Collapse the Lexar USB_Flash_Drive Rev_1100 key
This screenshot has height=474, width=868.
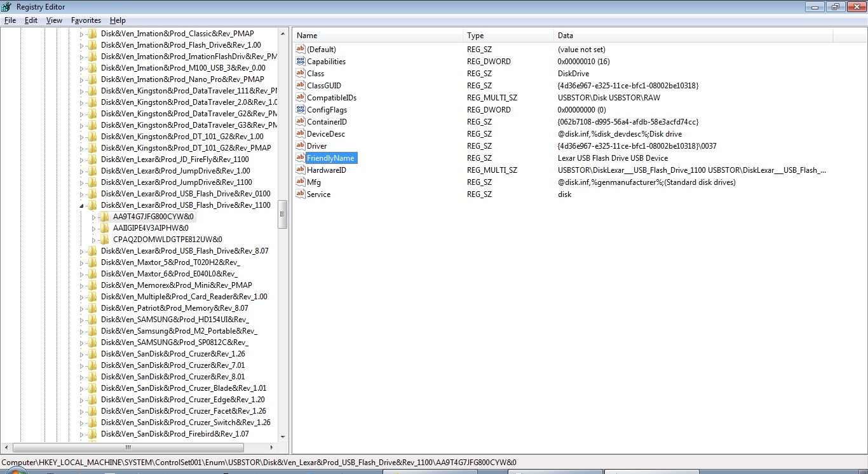pos(81,206)
